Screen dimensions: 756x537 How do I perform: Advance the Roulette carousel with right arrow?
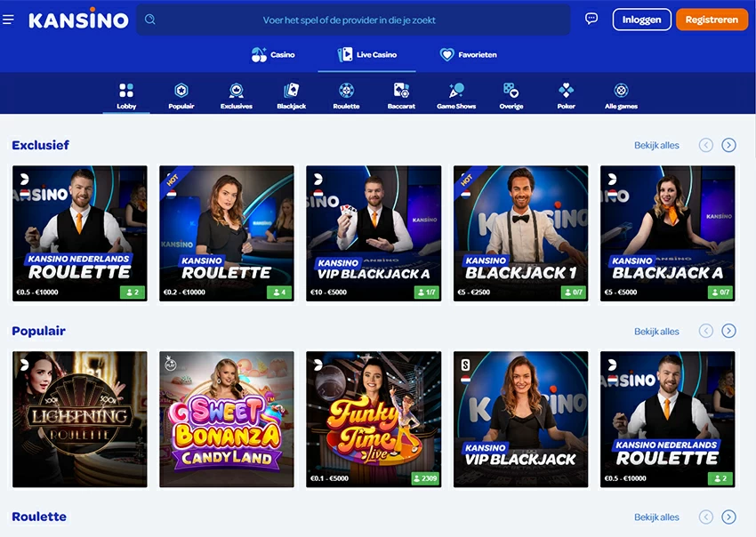[x=729, y=517]
